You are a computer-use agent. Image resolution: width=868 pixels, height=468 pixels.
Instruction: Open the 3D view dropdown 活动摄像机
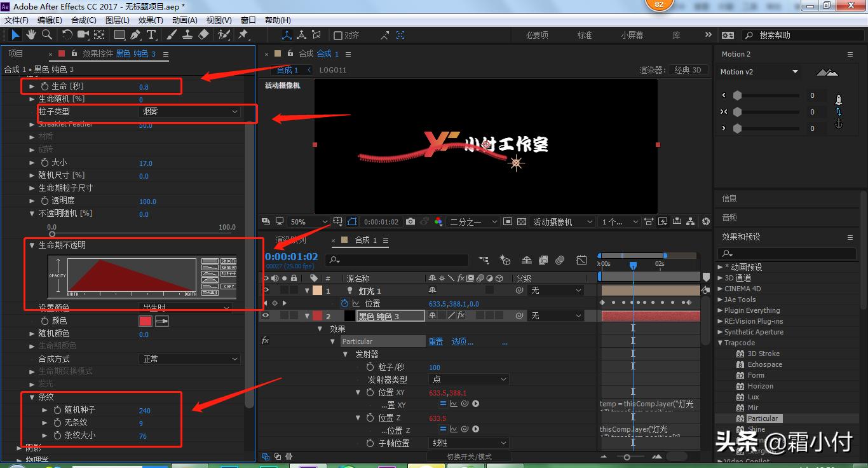563,222
